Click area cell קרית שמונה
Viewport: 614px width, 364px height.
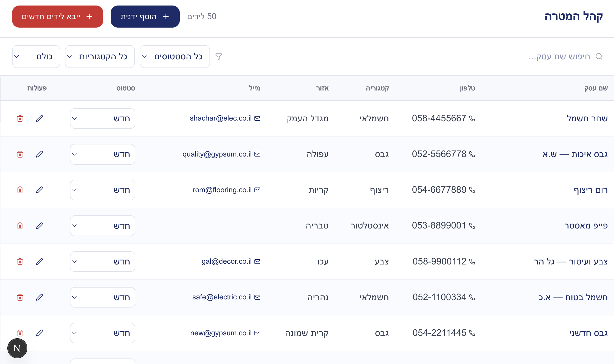point(307,333)
